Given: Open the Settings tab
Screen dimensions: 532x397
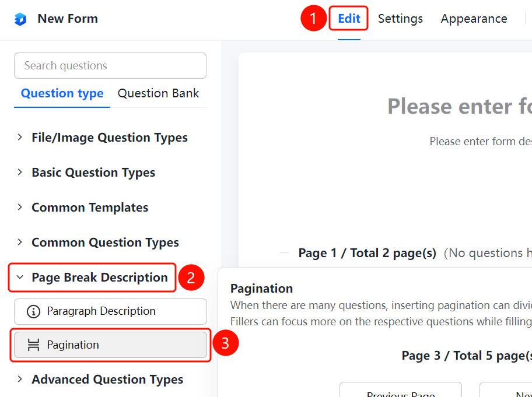Looking at the screenshot, I should 400,19.
